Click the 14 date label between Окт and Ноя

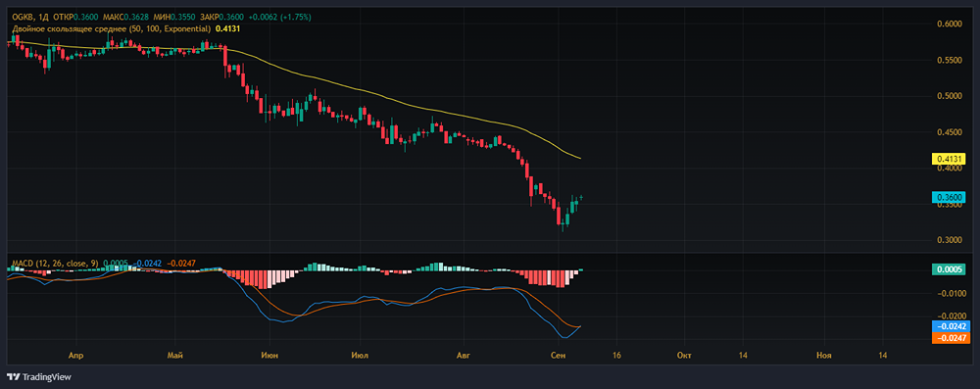743,356
